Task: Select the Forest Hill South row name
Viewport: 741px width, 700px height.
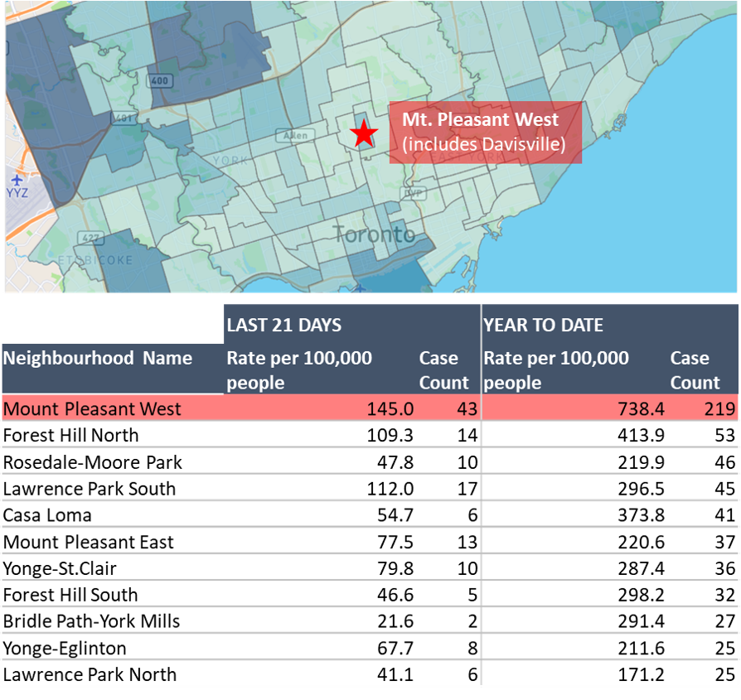Action: click(70, 595)
